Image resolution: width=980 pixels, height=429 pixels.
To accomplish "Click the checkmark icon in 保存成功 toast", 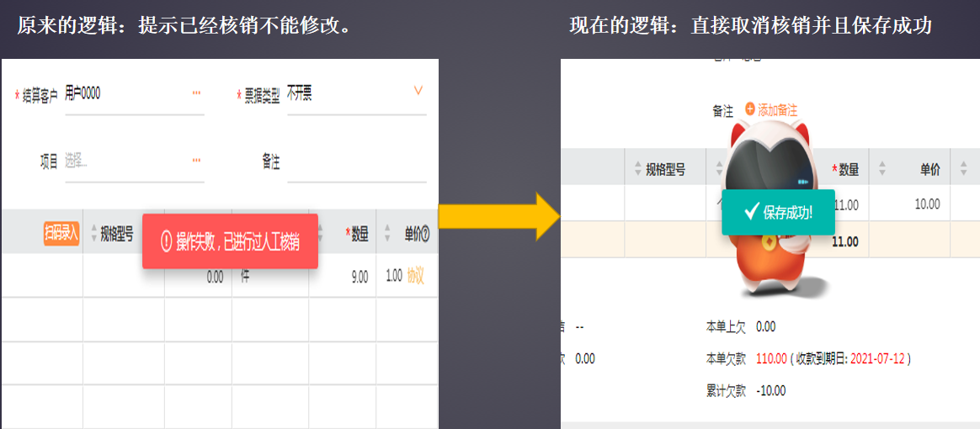I will (x=752, y=212).
